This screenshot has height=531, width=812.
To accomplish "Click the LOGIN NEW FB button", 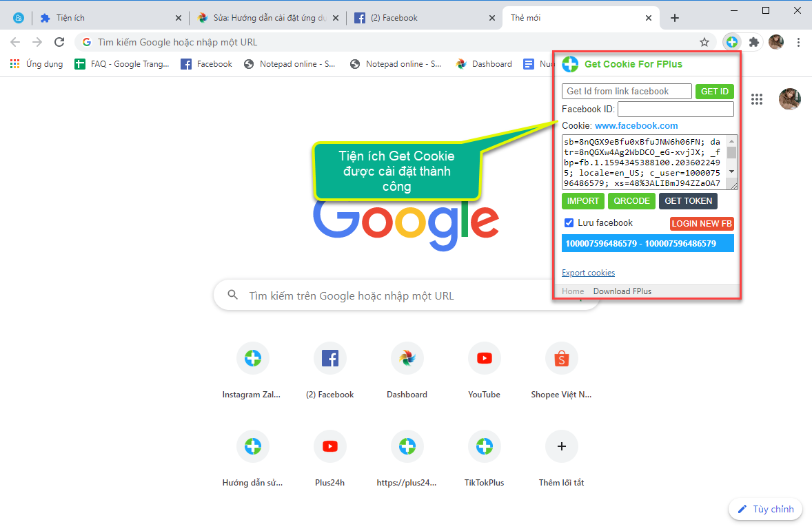I will coord(702,224).
